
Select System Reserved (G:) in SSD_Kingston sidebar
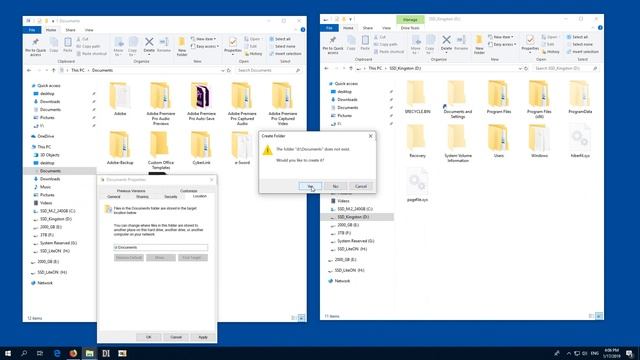click(355, 241)
